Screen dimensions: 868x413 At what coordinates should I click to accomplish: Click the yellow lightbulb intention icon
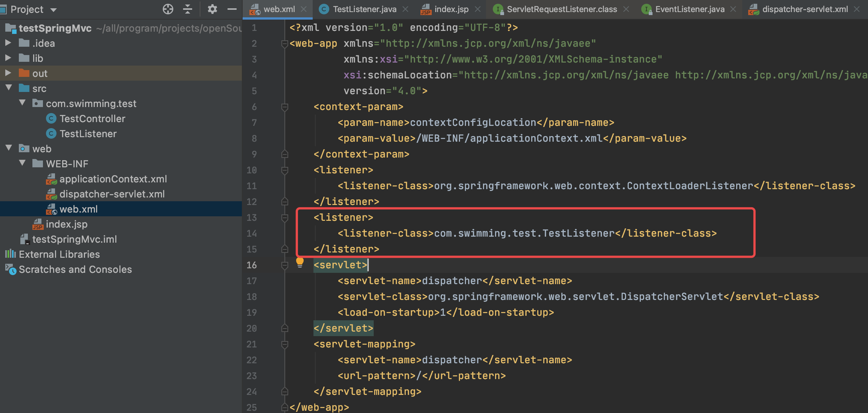(x=300, y=262)
